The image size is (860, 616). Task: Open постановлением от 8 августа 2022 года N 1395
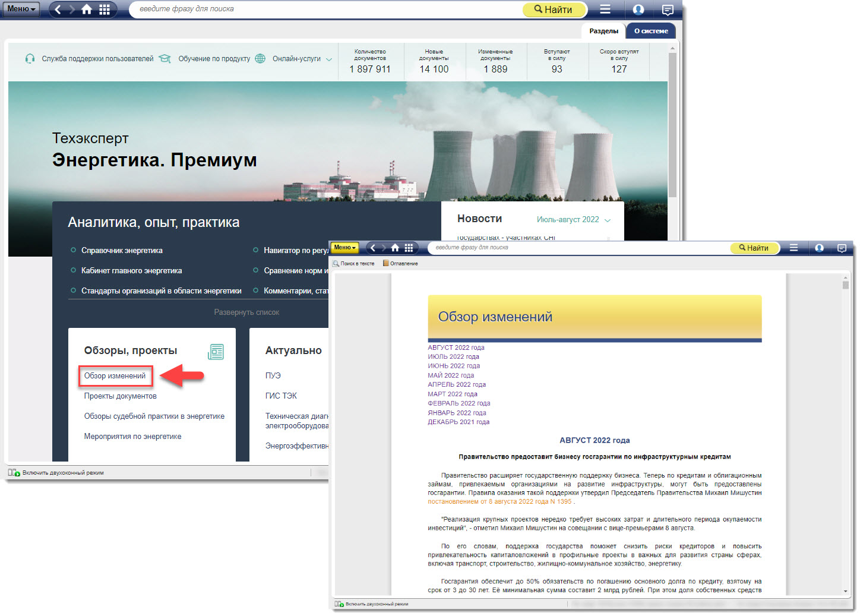point(499,502)
